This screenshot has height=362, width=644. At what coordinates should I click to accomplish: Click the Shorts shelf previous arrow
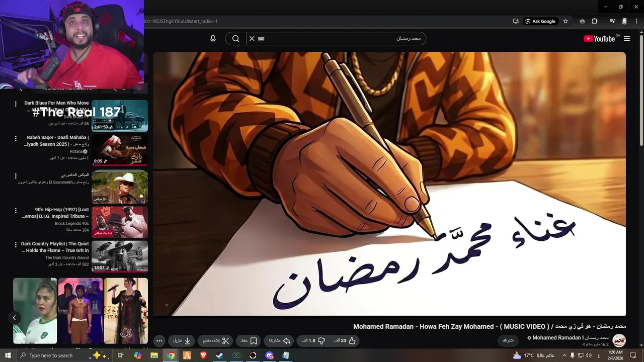tap(14, 318)
